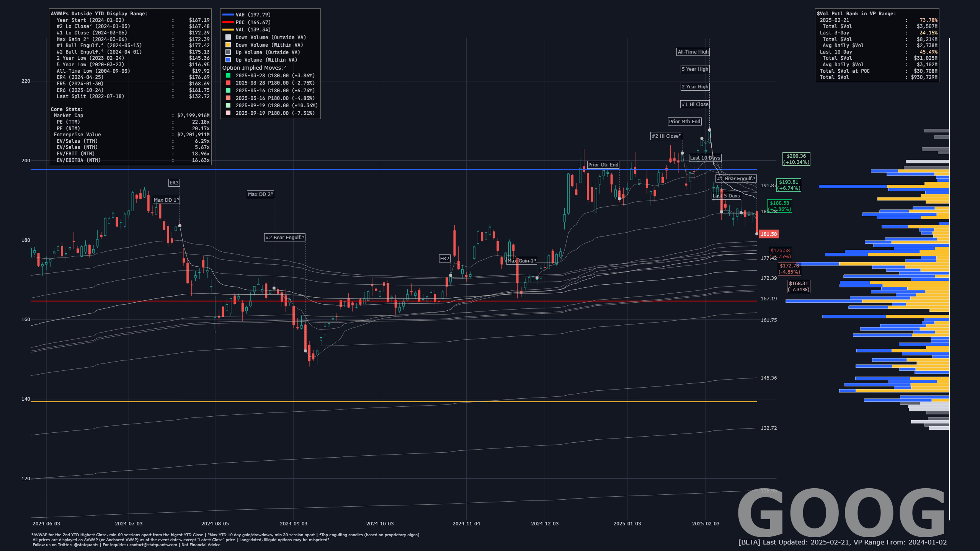This screenshot has width=980, height=551.
Task: Click the 132.72 AVWAP end label
Action: (769, 428)
